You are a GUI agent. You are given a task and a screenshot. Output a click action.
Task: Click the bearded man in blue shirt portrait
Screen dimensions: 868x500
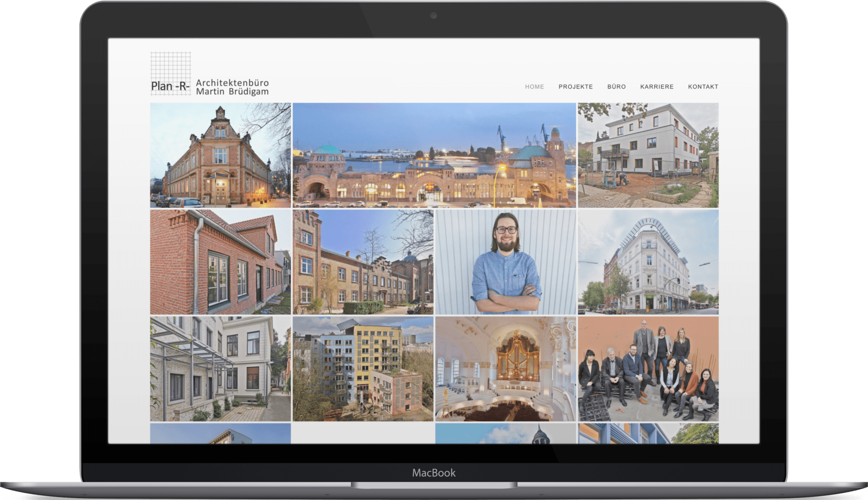tap(505, 262)
